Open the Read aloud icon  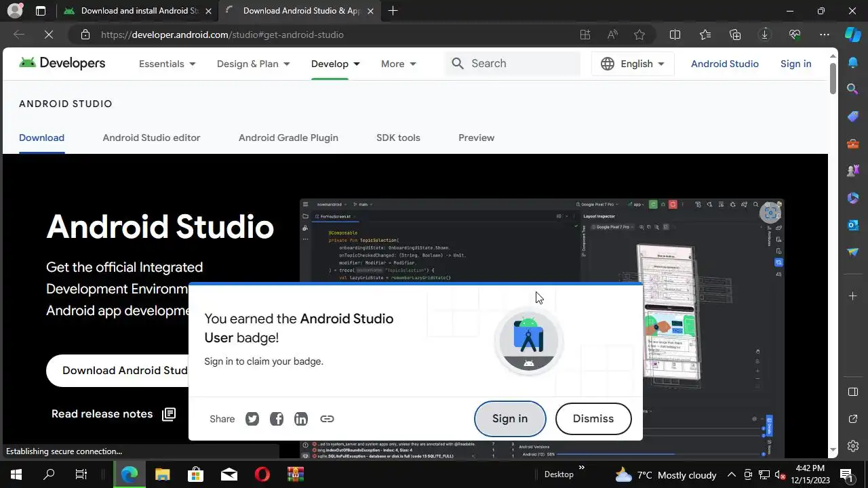612,35
